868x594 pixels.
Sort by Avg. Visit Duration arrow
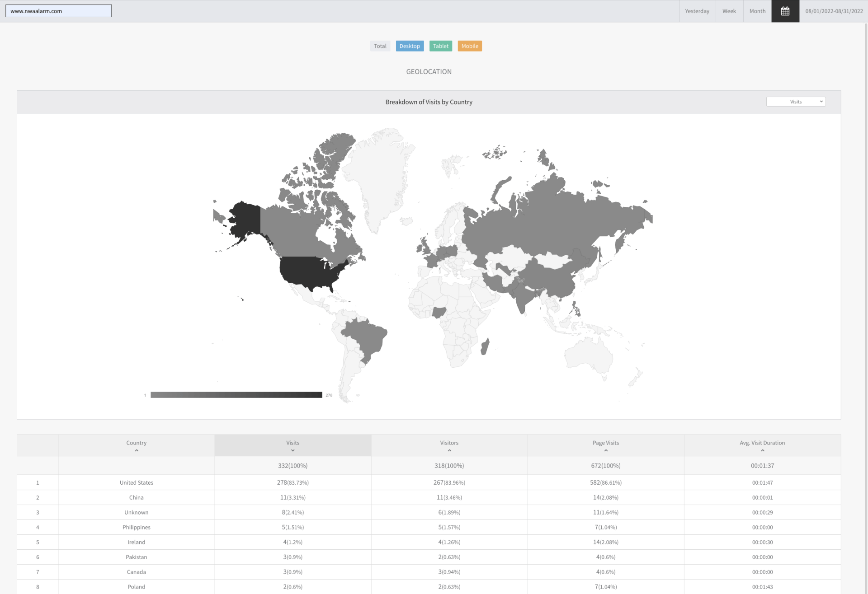tap(762, 450)
